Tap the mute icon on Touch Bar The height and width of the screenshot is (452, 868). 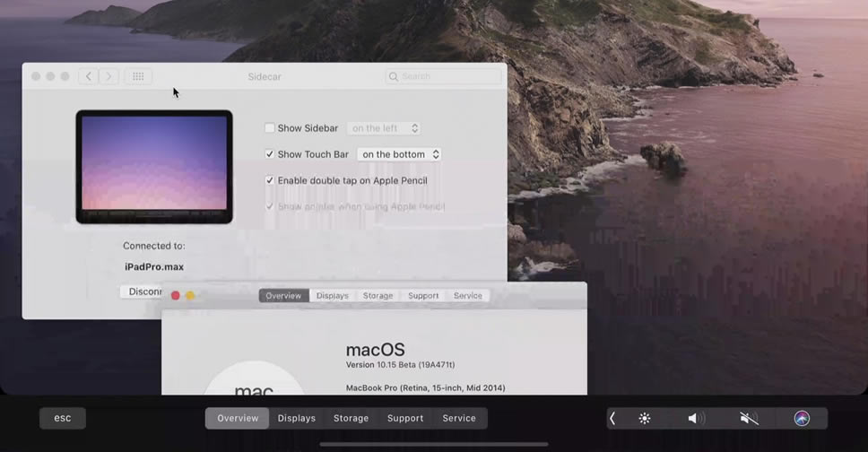[x=749, y=418]
